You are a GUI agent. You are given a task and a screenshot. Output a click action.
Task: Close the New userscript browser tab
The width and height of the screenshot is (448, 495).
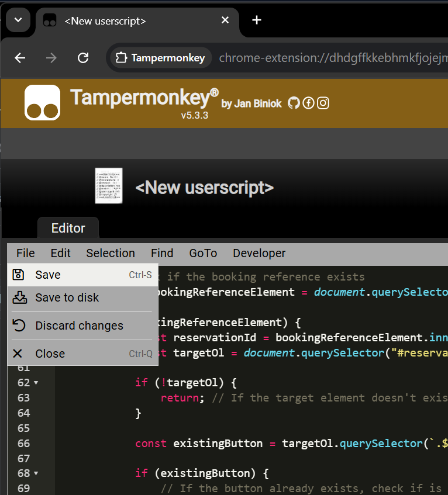[x=225, y=20]
